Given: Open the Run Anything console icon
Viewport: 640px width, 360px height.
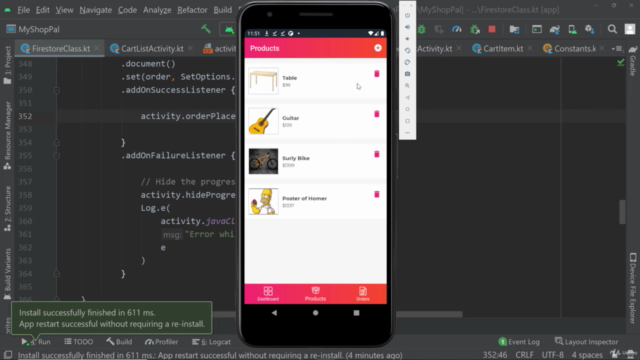Looking at the screenshot, I should pyautogui.click(x=537, y=29).
